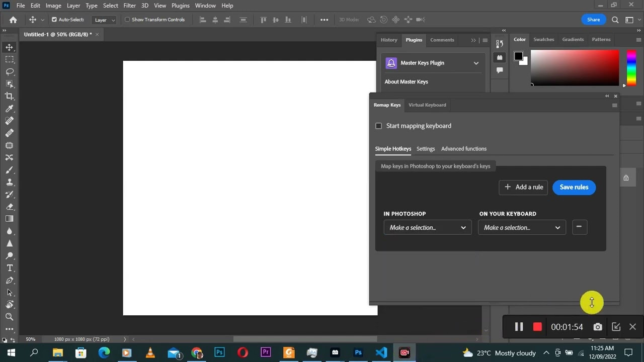Viewport: 644px width, 362px height.
Task: Remove the rule with minus button
Action: tap(579, 227)
